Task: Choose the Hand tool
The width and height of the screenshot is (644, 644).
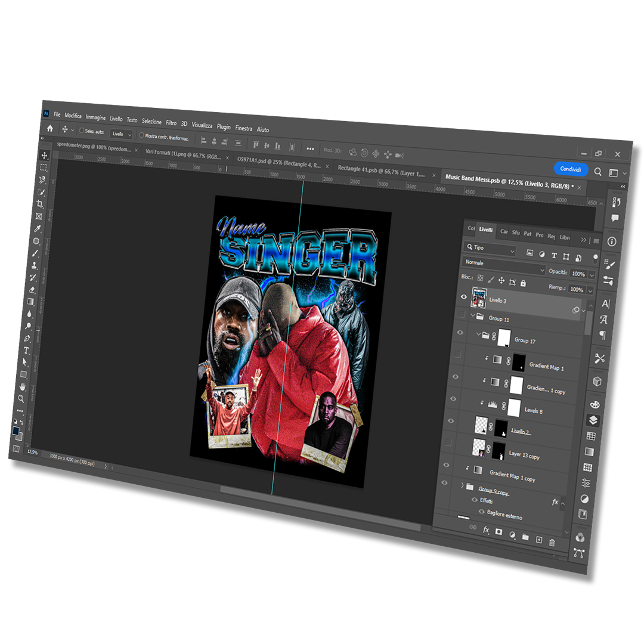Action: click(x=23, y=387)
